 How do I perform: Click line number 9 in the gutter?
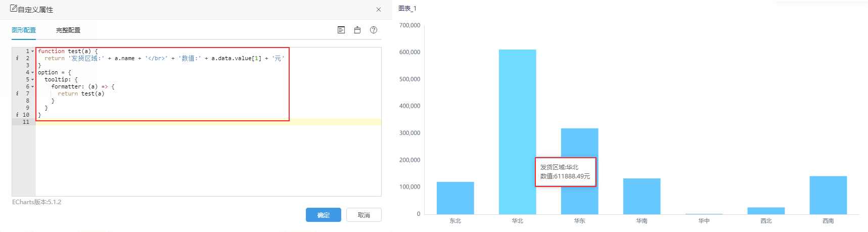point(28,108)
